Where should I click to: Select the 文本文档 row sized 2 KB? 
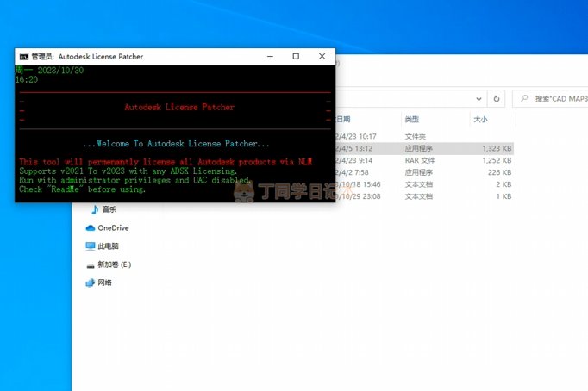pyautogui.click(x=424, y=184)
